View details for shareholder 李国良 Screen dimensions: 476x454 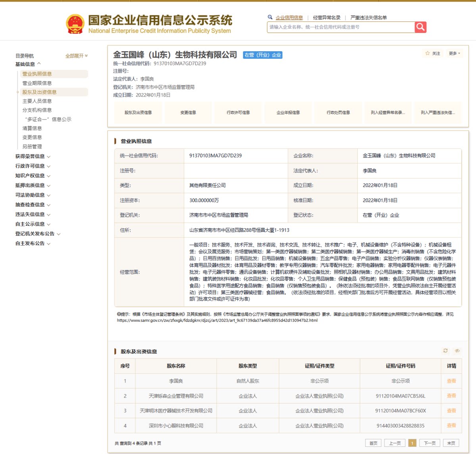[451, 381]
